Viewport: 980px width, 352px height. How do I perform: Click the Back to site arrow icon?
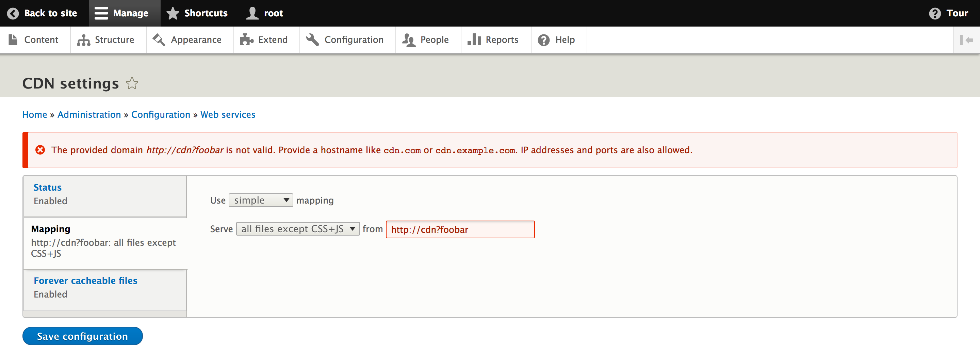point(13,13)
